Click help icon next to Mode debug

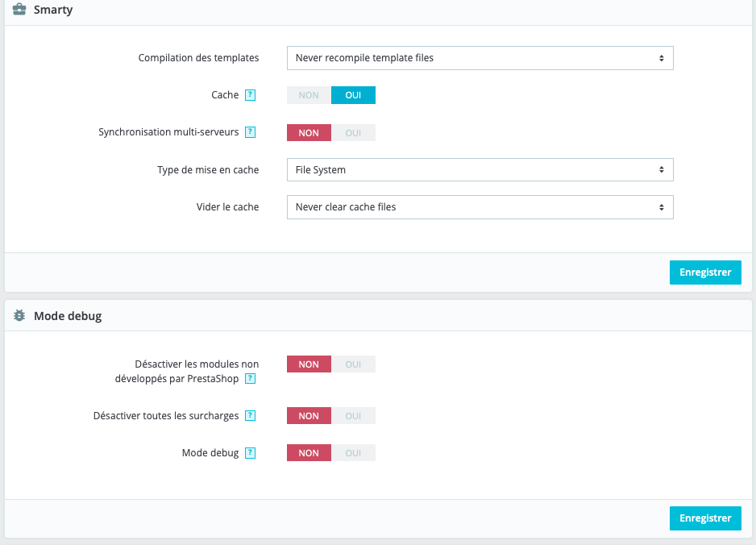(x=250, y=453)
